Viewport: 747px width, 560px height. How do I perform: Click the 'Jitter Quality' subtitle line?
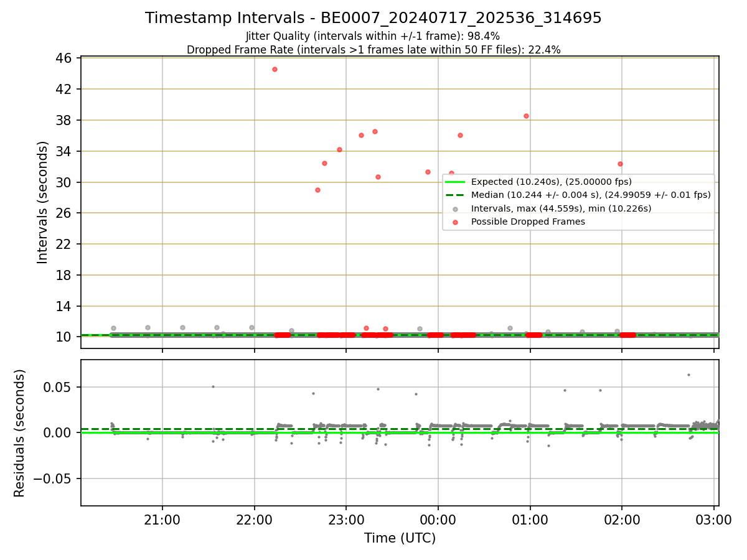[x=374, y=37]
